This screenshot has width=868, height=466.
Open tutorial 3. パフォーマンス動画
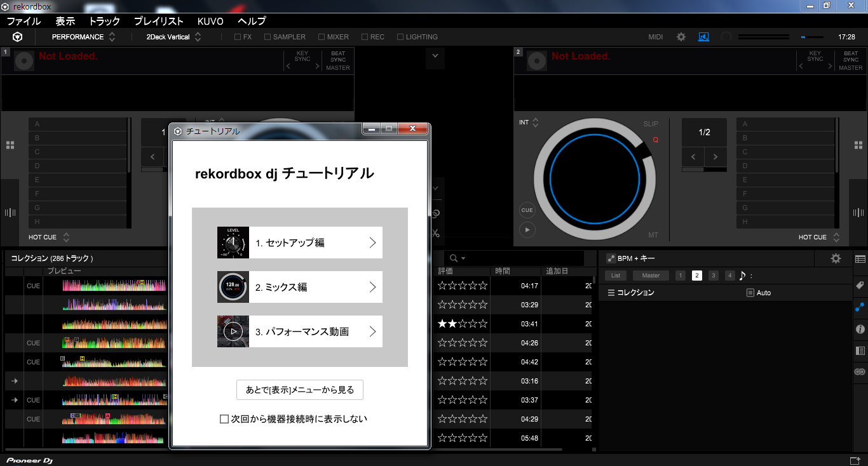(300, 331)
